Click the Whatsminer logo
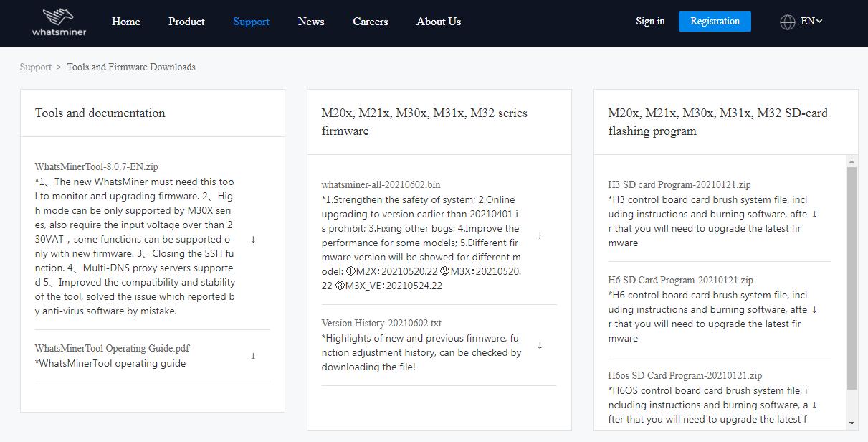The width and height of the screenshot is (868, 442). 59,22
